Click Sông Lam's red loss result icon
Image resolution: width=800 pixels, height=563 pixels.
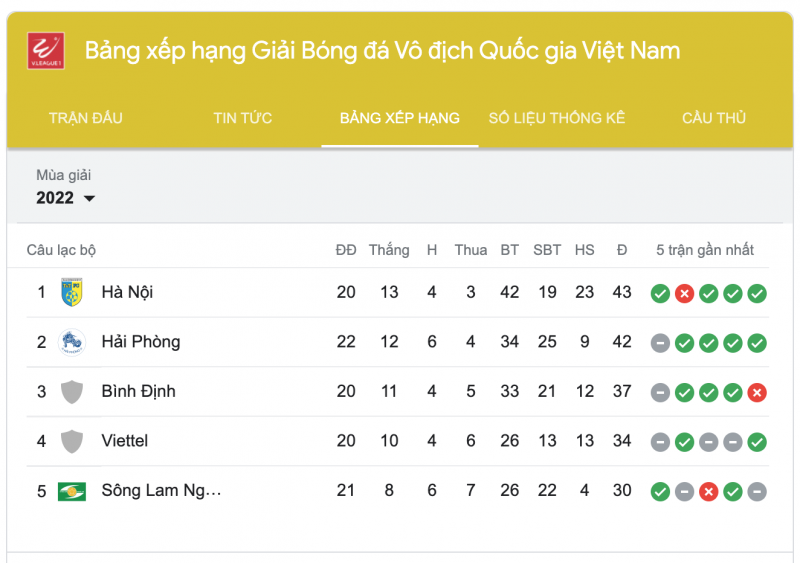click(709, 491)
